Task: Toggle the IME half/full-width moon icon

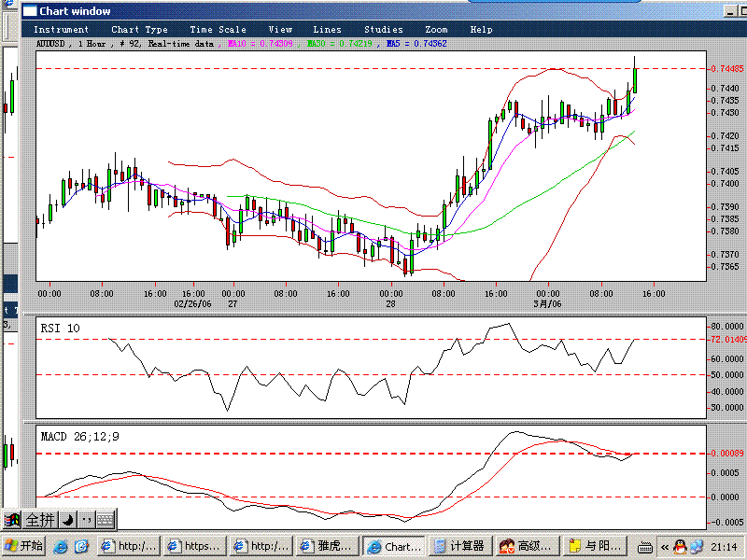Action: [x=67, y=520]
